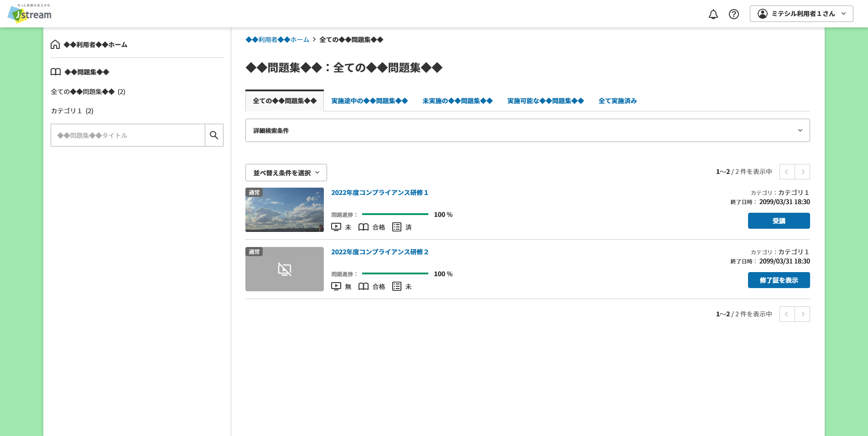Click 通常 badge on 研修１ thumbnail
This screenshot has height=436, width=868.
point(254,192)
